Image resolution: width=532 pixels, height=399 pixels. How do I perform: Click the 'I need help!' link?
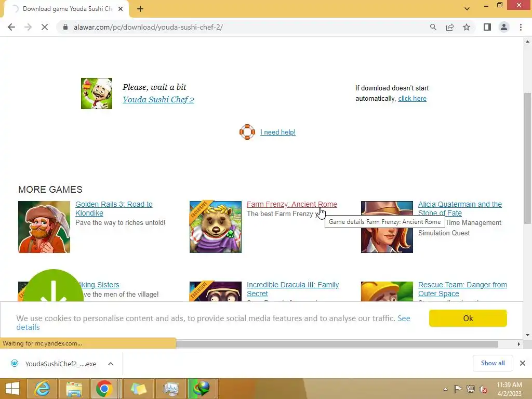(278, 132)
